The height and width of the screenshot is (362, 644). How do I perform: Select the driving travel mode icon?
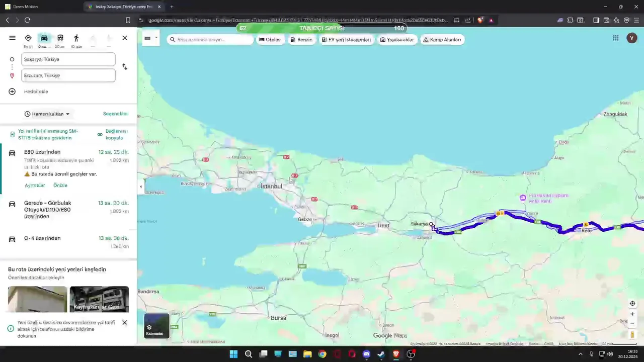pos(44,38)
